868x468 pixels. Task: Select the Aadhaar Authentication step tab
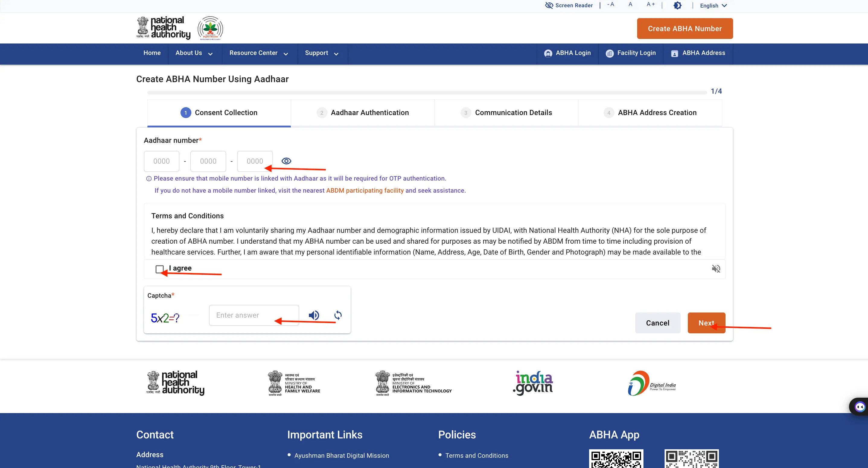click(x=362, y=113)
